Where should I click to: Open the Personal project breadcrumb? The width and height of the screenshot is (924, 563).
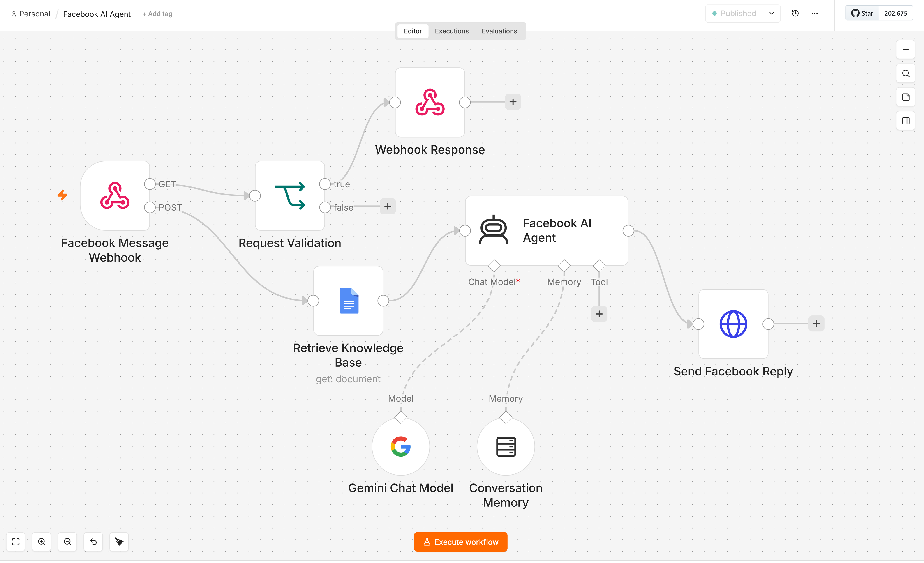coord(31,14)
